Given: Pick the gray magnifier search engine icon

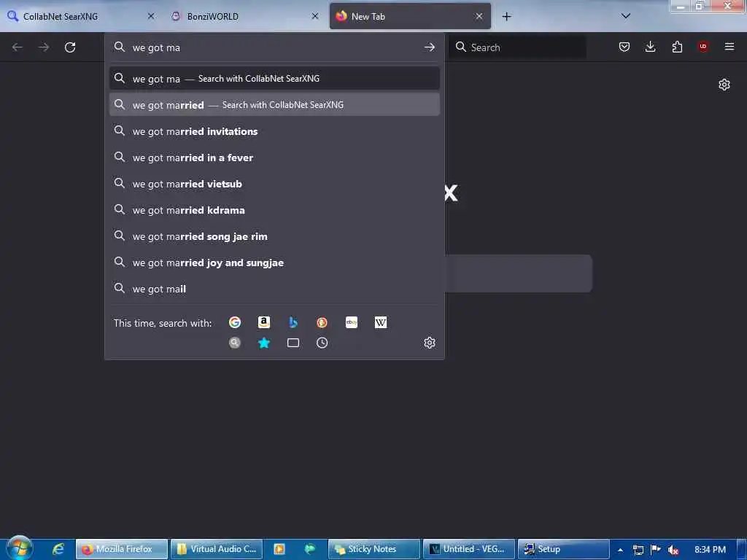Looking at the screenshot, I should click(x=234, y=343).
